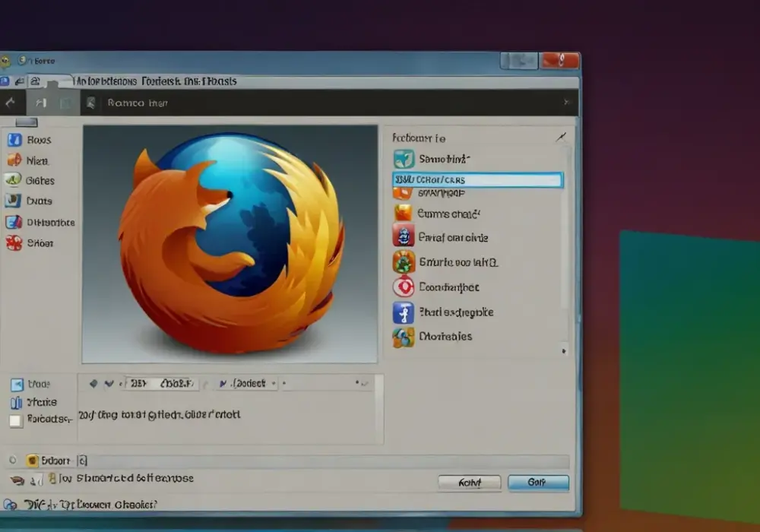The width and height of the screenshot is (760, 532).
Task: Click the 2EF Cb02.F field
Action: coord(161,383)
